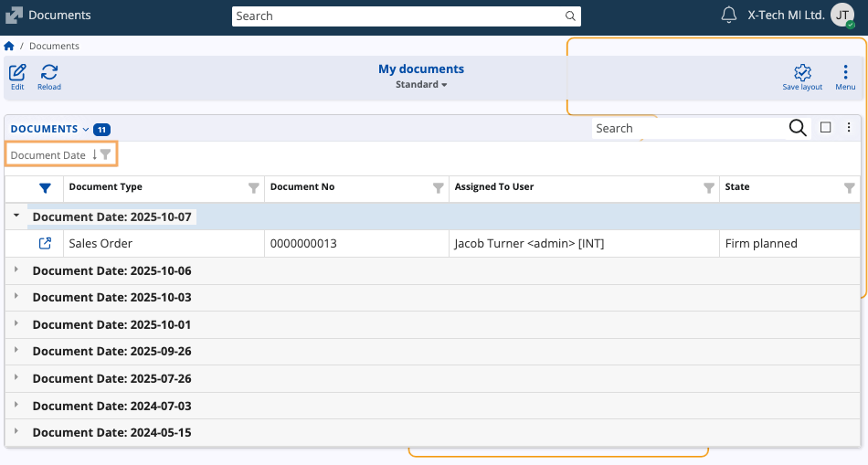868x465 pixels.
Task: Click the grid search magnifier icon
Action: [797, 128]
